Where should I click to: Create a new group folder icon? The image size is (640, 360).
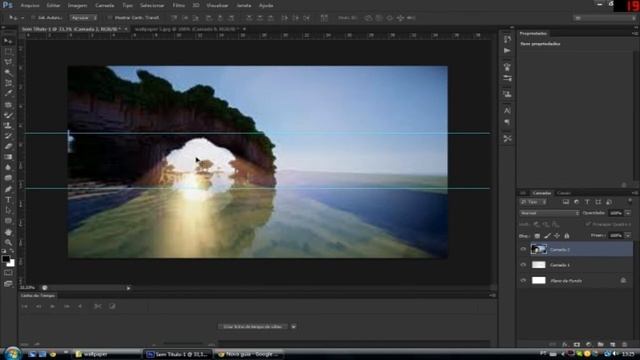[x=600, y=344]
